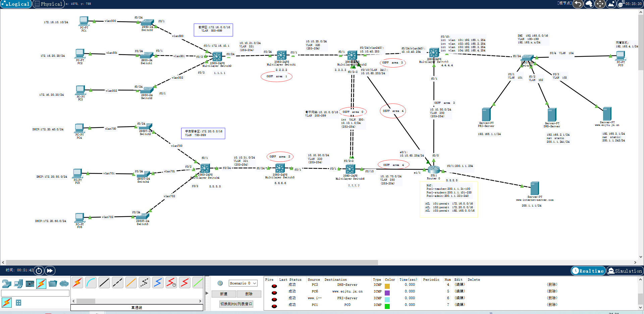The height and width of the screenshot is (314, 644).
Task: Select the End Devices category icon
Action: 18,284
